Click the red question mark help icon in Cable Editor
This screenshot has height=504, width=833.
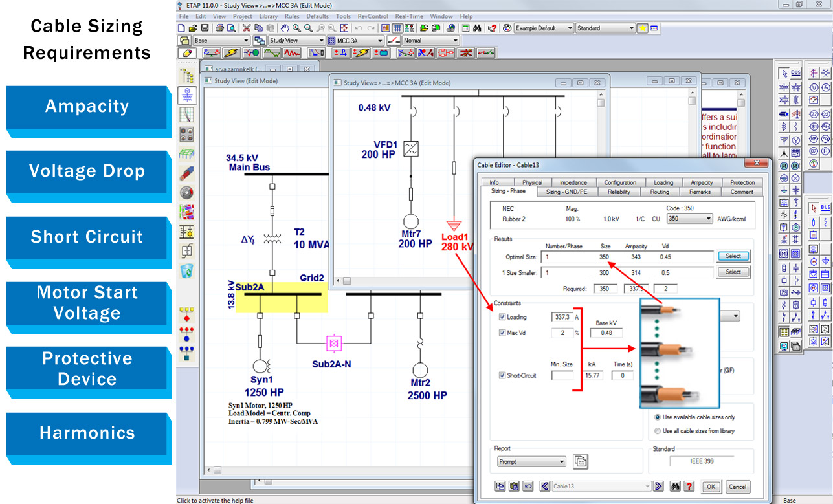point(689,487)
